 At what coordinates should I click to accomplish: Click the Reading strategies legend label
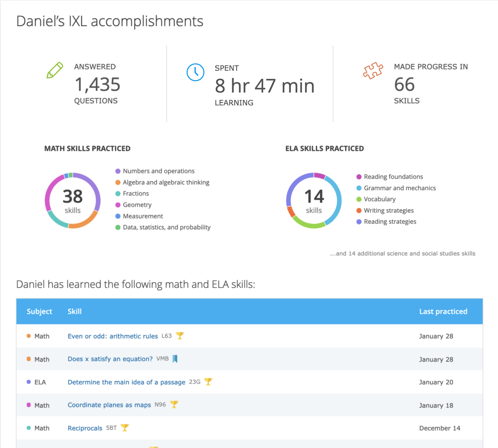(x=390, y=221)
